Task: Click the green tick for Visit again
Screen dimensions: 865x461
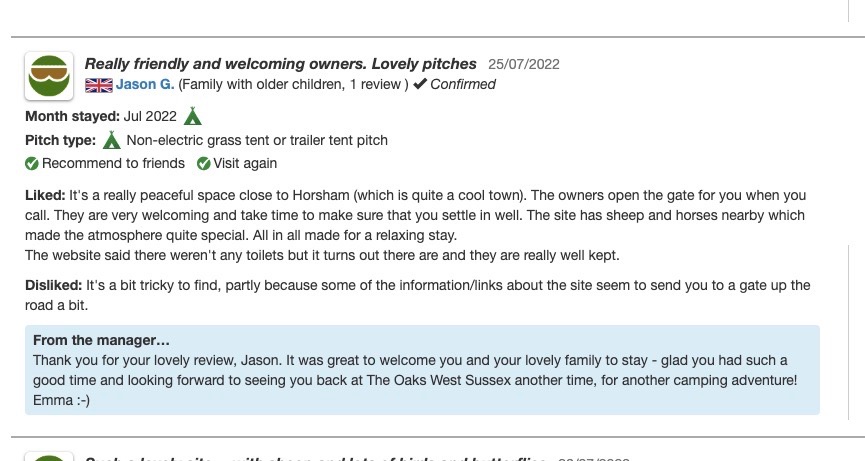Action: point(204,164)
